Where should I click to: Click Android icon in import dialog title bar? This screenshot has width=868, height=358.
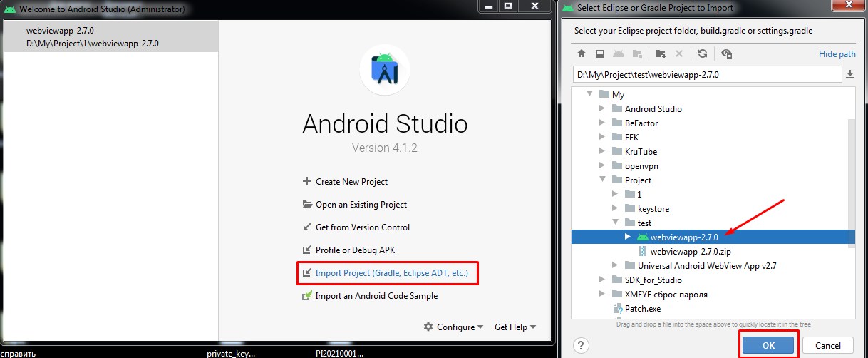(568, 9)
